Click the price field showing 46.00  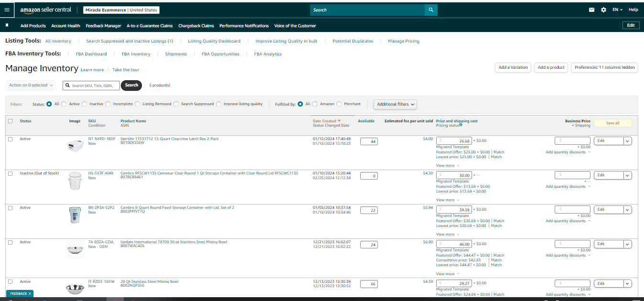(454, 244)
